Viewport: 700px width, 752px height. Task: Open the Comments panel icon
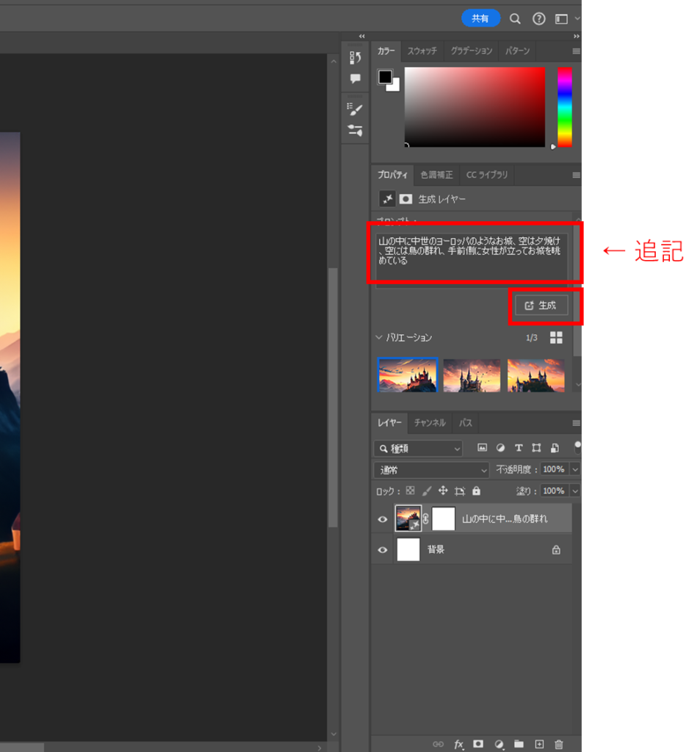point(356,79)
